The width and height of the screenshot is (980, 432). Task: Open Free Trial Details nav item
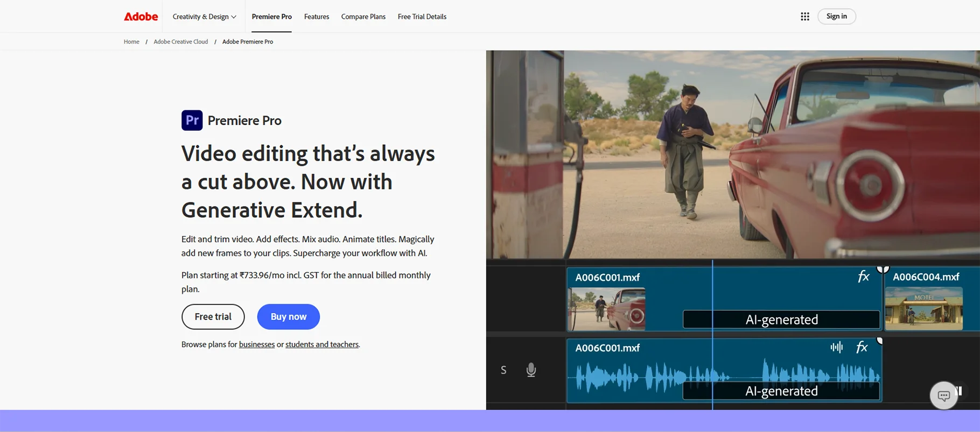tap(422, 17)
